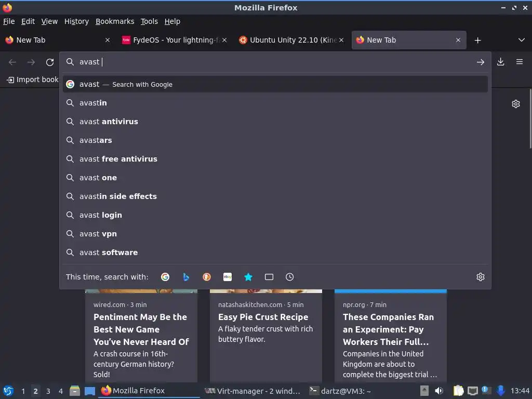Open the File menu

tap(9, 21)
